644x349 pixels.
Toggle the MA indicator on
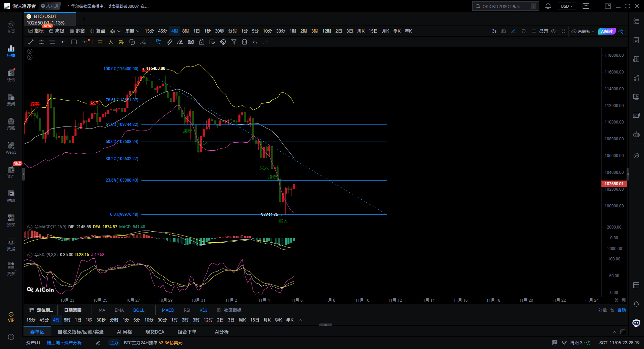click(x=102, y=310)
